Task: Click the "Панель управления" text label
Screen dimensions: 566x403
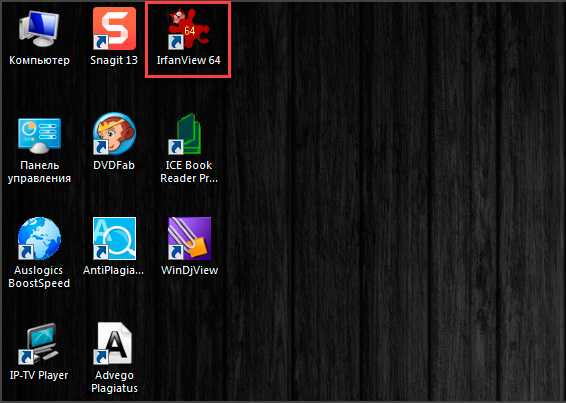Action: coord(39,172)
